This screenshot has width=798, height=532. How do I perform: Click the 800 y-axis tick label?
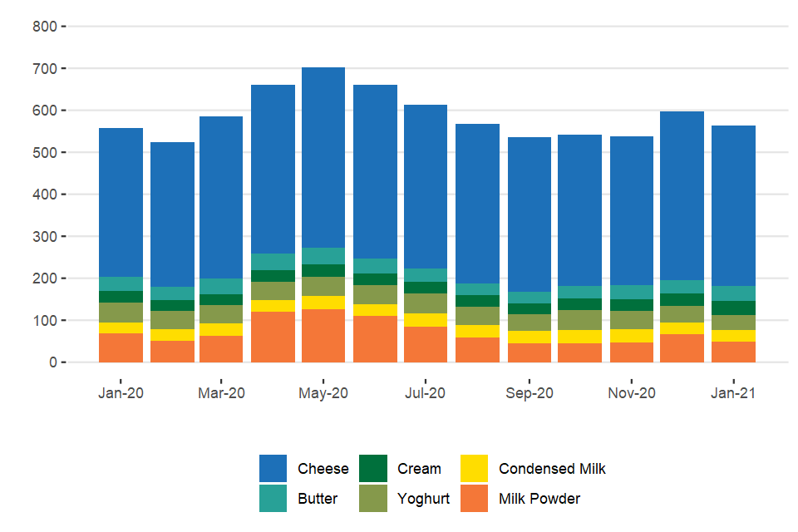point(45,27)
